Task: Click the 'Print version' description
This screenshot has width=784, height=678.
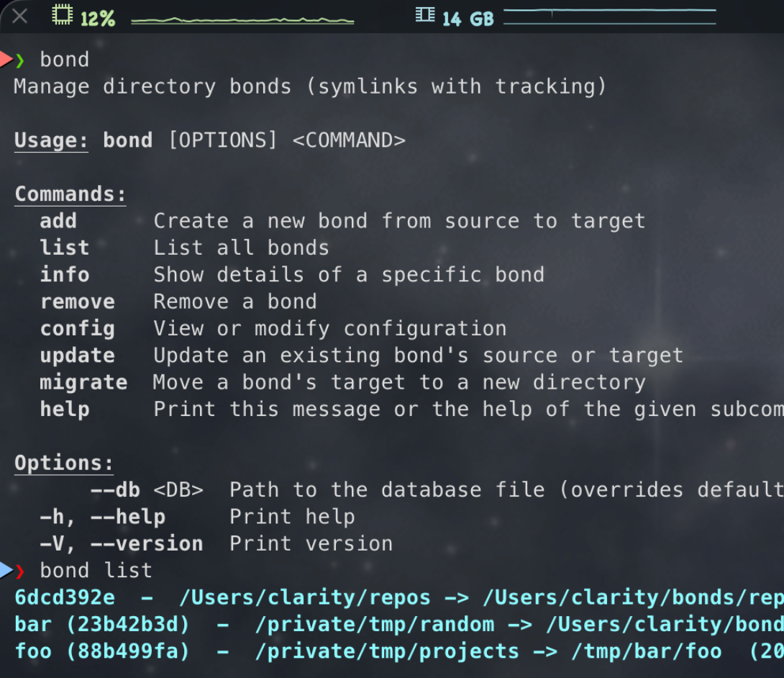Action: pyautogui.click(x=311, y=544)
